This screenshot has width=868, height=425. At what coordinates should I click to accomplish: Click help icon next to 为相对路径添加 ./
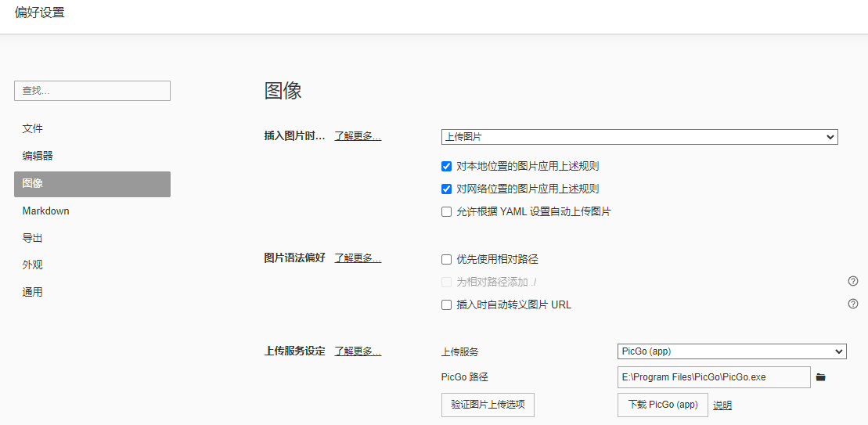tap(853, 281)
